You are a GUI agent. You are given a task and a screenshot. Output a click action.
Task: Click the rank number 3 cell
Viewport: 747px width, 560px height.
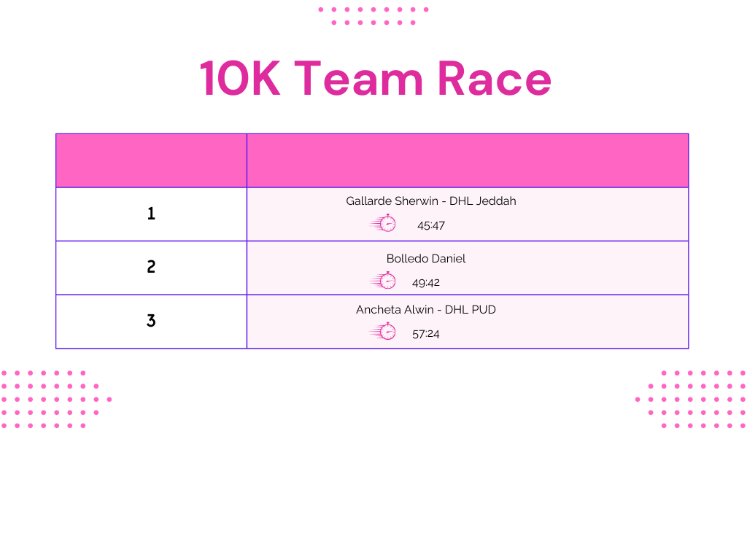click(151, 322)
